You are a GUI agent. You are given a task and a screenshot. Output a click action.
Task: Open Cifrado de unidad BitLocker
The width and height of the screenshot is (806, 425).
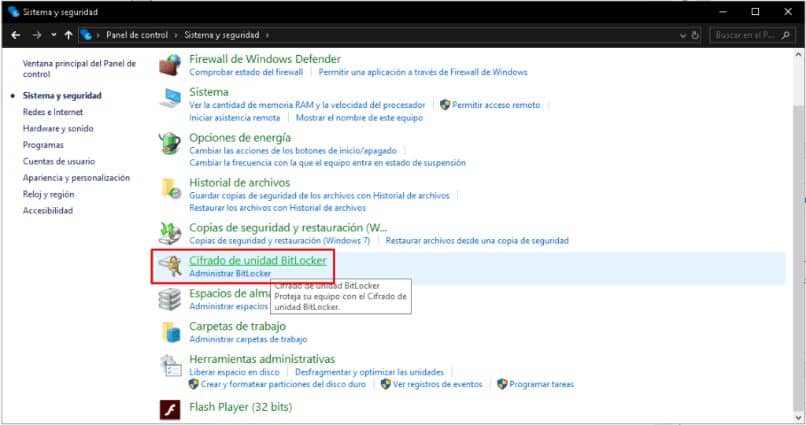click(258, 261)
